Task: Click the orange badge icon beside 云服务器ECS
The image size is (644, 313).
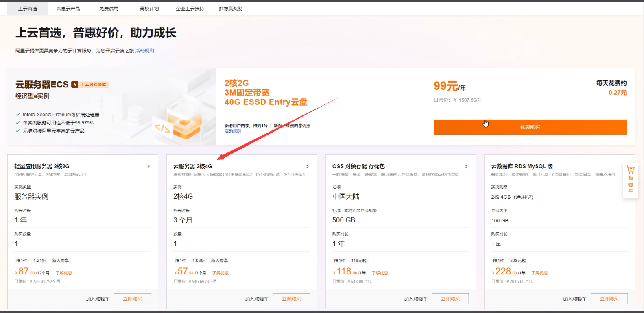Action: pos(74,85)
